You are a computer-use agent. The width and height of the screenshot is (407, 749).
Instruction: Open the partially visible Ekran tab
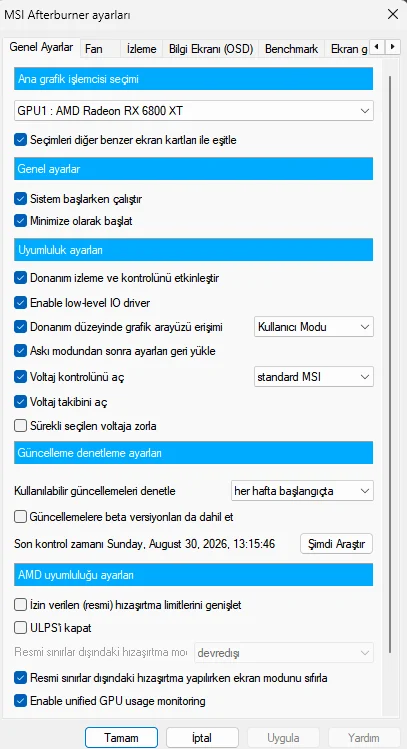pos(347,49)
